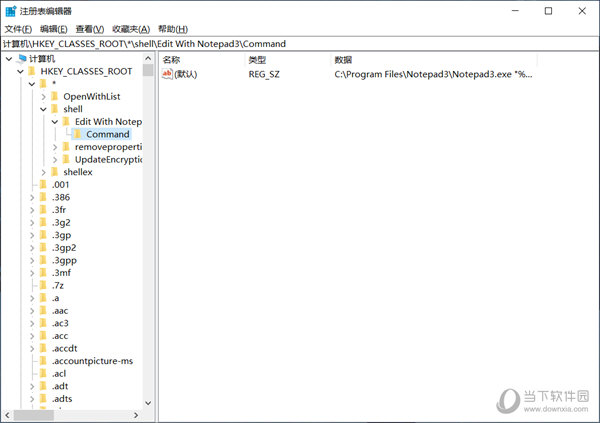This screenshot has width=600, height=423.
Task: Click the .001 folder icon
Action: (43, 185)
